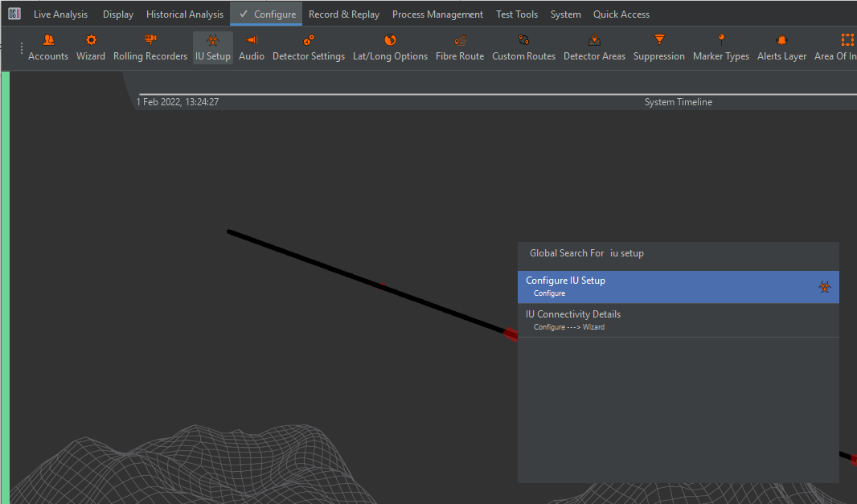Open Marker Types configuration
The image size is (857, 504).
click(x=721, y=47)
